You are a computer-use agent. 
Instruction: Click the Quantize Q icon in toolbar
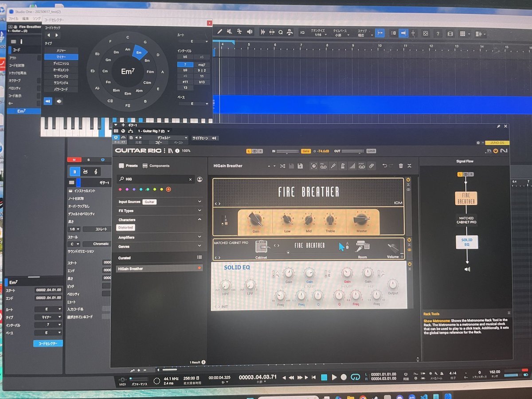[x=281, y=32]
